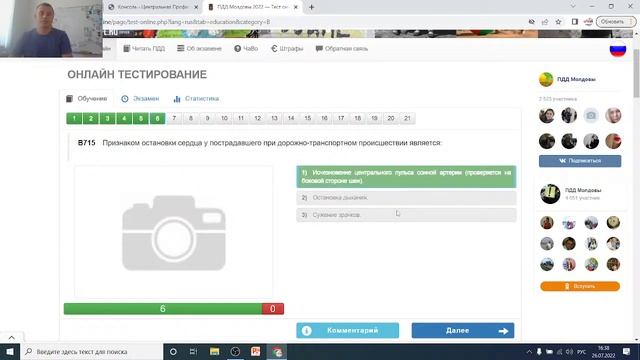Open the ЧаВо help page
The width and height of the screenshot is (640, 360).
246,49
